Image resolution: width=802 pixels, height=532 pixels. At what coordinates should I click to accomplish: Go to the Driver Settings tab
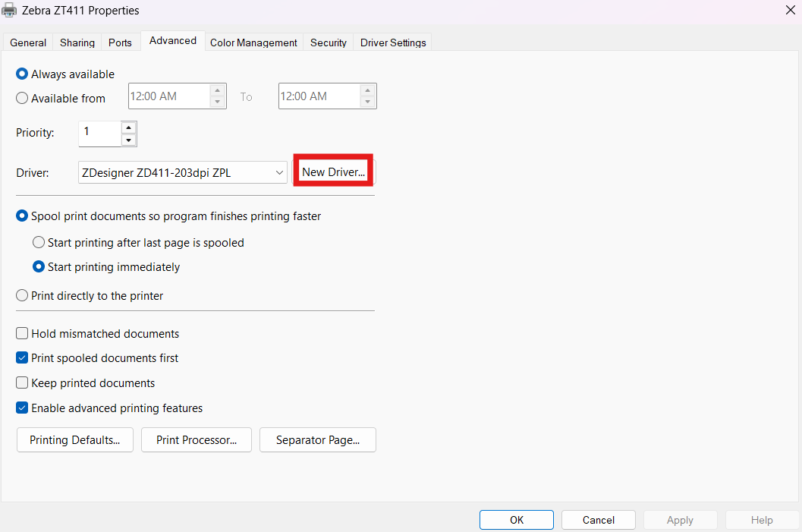[392, 42]
